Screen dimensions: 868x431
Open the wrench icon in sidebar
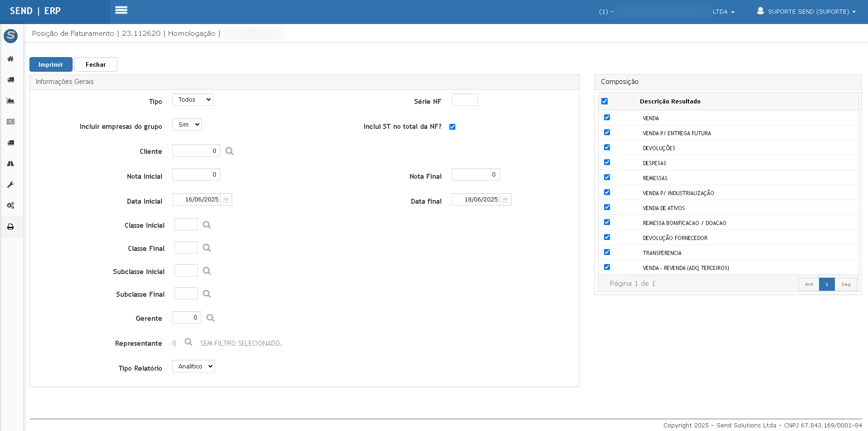pos(10,185)
